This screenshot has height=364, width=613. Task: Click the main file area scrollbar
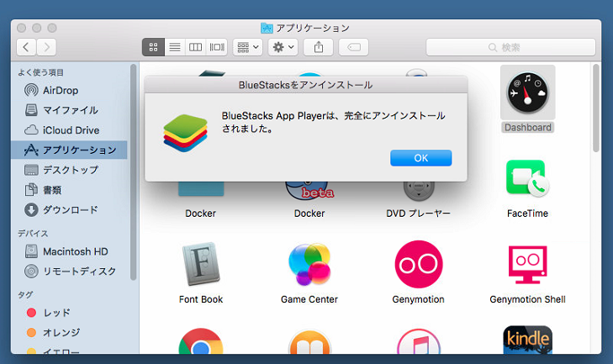coord(596,108)
